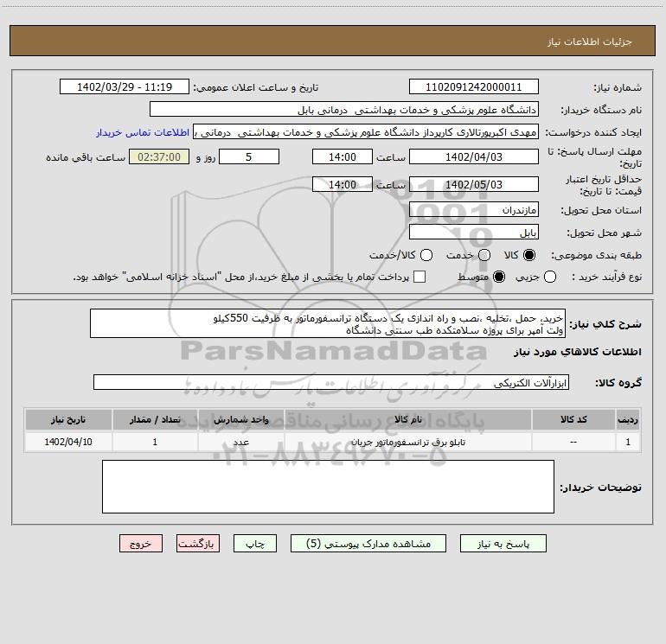
Task: Select the کالا/خدمت radio button
Action: 426,255
